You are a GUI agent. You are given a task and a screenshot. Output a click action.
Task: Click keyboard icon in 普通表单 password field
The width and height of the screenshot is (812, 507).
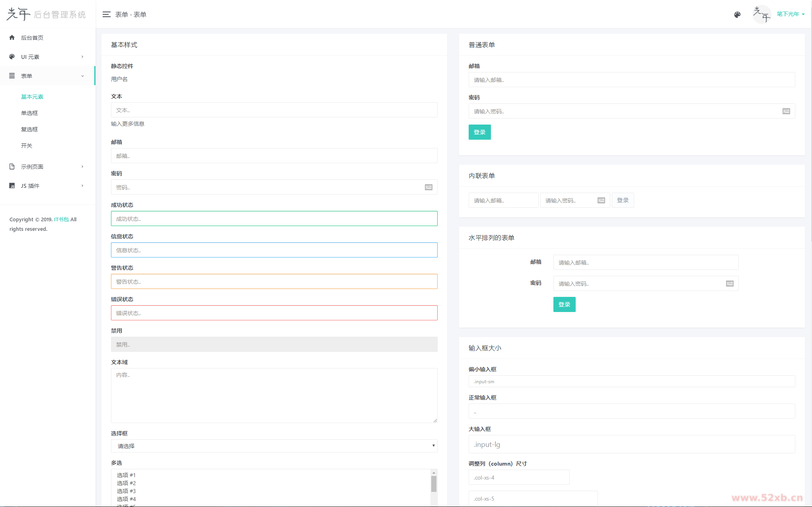click(786, 111)
